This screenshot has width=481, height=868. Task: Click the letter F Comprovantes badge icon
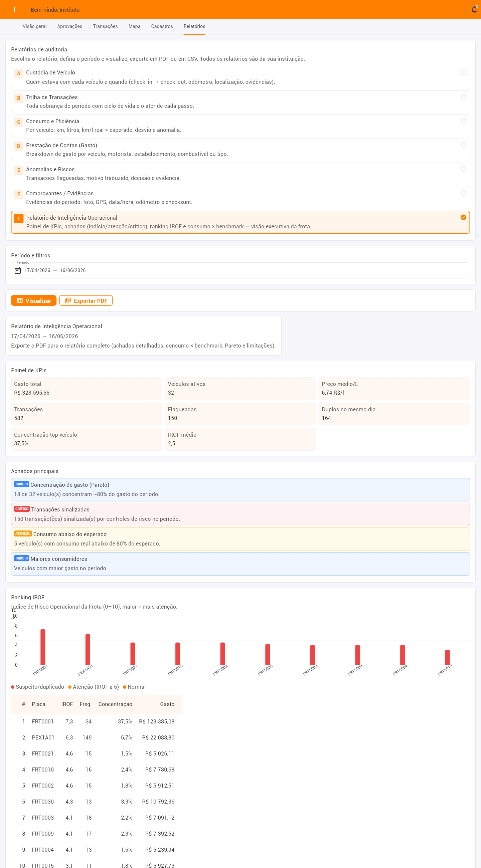tap(19, 194)
